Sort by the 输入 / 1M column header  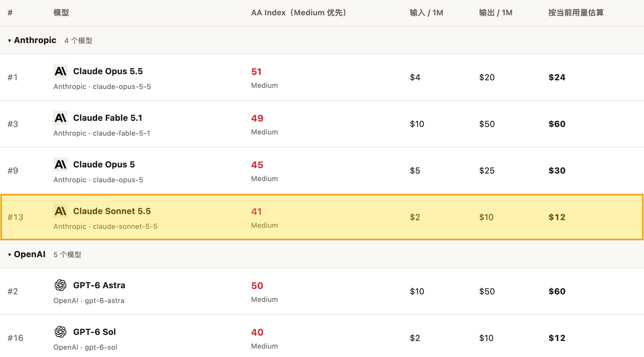point(427,12)
